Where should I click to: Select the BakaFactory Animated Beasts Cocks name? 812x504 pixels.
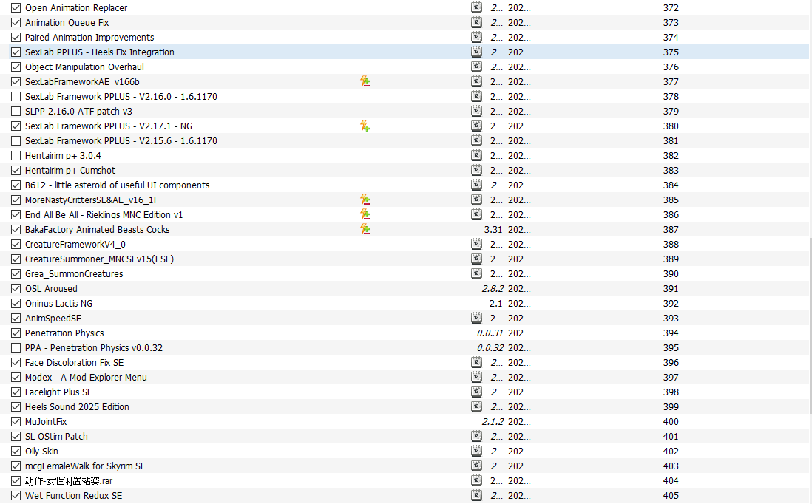pyautogui.click(x=98, y=229)
